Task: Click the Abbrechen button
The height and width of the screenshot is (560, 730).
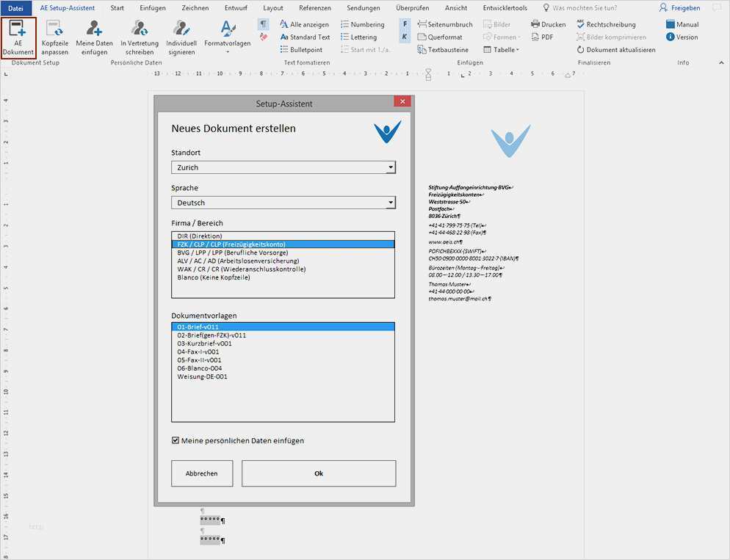Action: [202, 473]
